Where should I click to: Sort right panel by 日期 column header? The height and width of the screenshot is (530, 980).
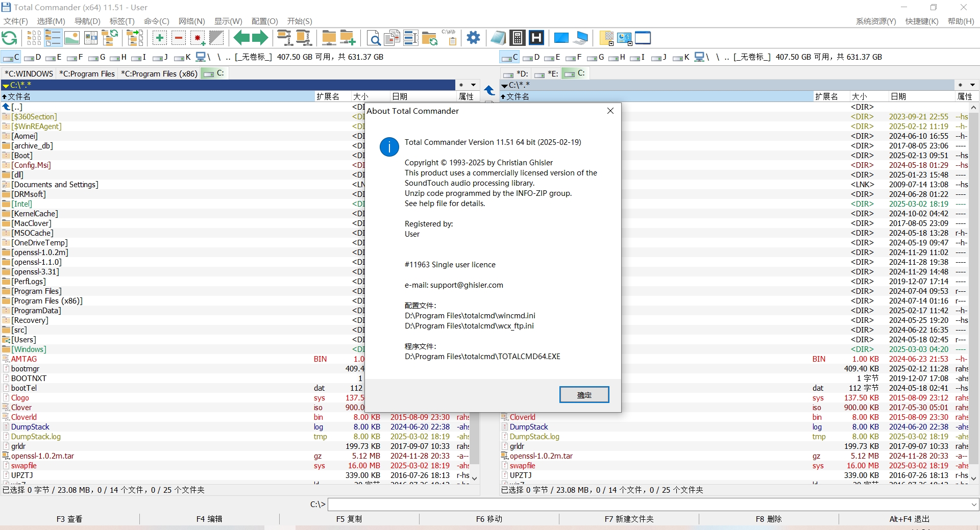click(x=921, y=96)
